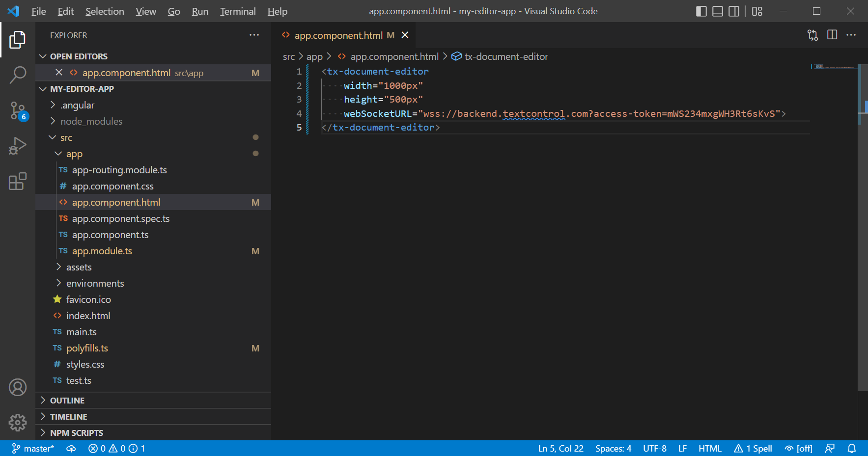Click Ln 5, Col 22 cursor position
Viewport: 868px width, 456px height.
point(561,448)
